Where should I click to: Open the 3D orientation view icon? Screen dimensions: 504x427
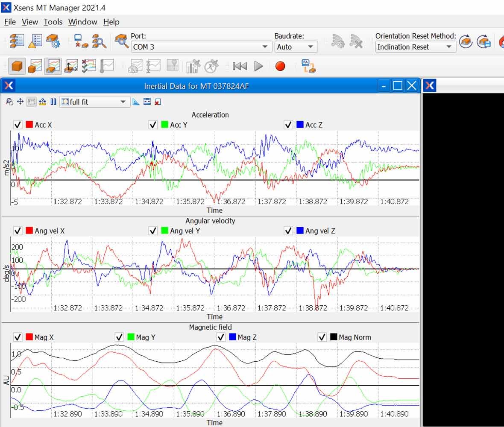[17, 66]
